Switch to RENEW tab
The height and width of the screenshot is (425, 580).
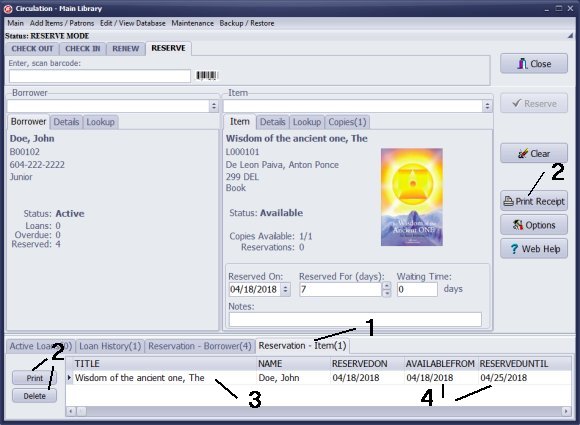click(125, 48)
